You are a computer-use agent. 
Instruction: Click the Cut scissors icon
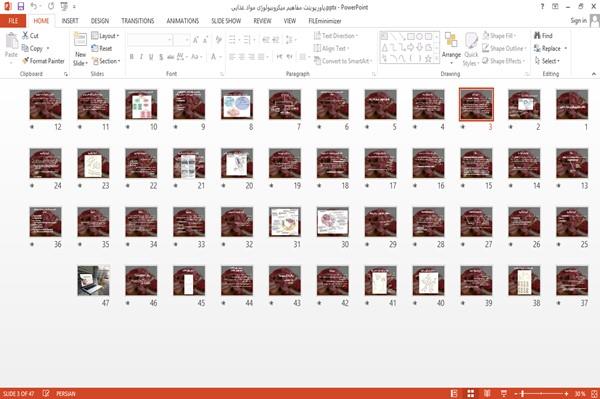[x=25, y=36]
